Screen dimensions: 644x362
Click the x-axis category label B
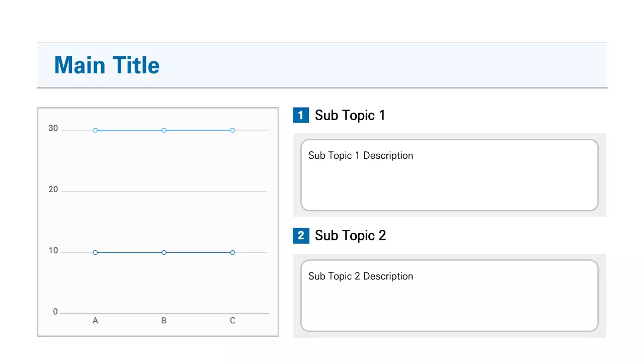(x=164, y=321)
